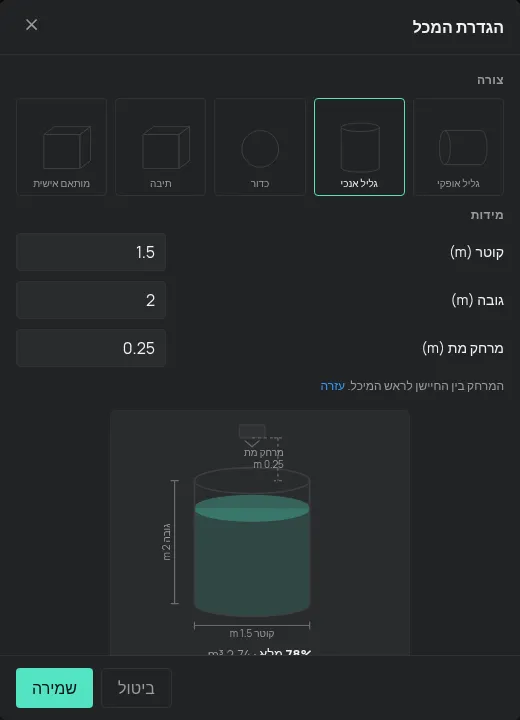Cancel the dialog (ביטול)
Image resolution: width=520 pixels, height=720 pixels.
pos(136,688)
